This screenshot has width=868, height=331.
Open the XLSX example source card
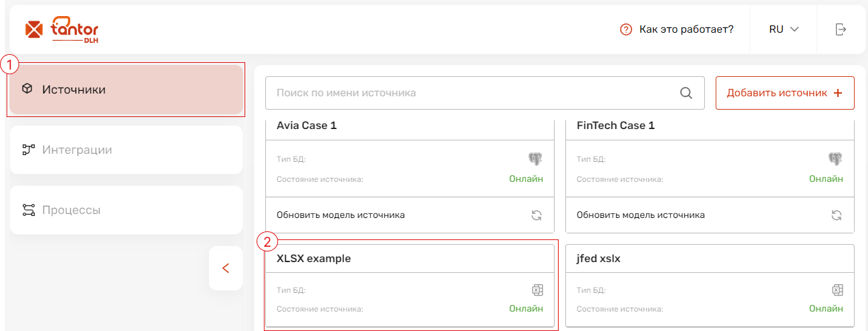tap(410, 286)
